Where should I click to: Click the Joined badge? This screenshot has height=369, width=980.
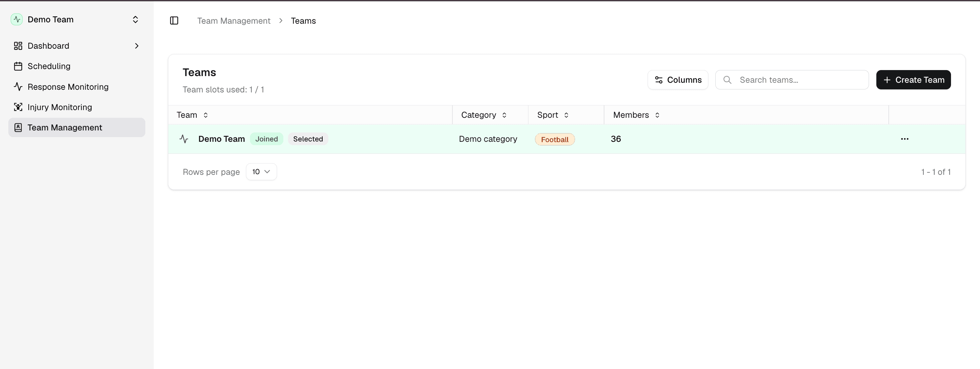(x=266, y=139)
